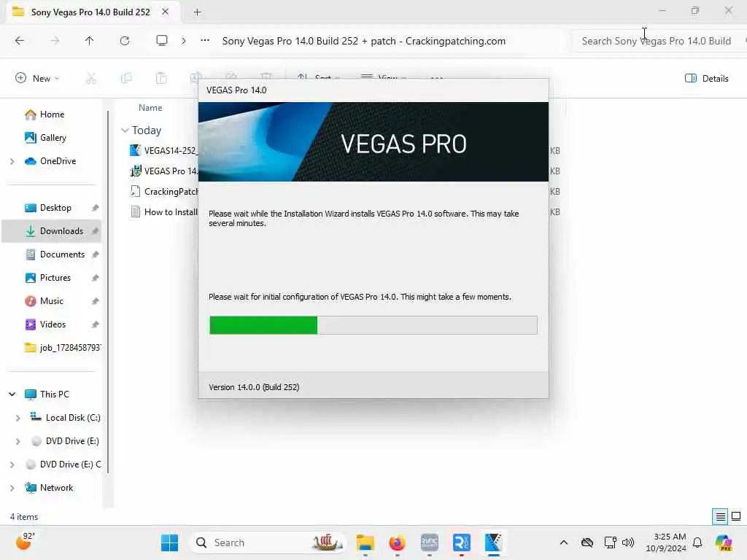Click the Paste clipboard icon
Image resolution: width=747 pixels, height=560 pixels.
tap(161, 78)
